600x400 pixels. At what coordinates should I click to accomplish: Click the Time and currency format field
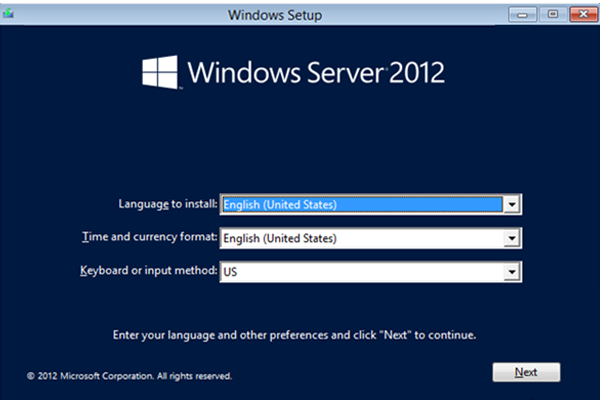(370, 238)
